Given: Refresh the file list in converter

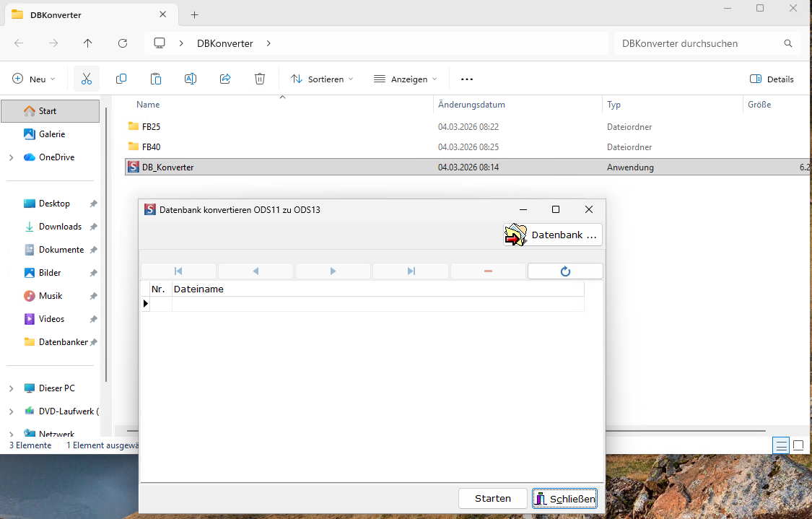Looking at the screenshot, I should (x=565, y=271).
